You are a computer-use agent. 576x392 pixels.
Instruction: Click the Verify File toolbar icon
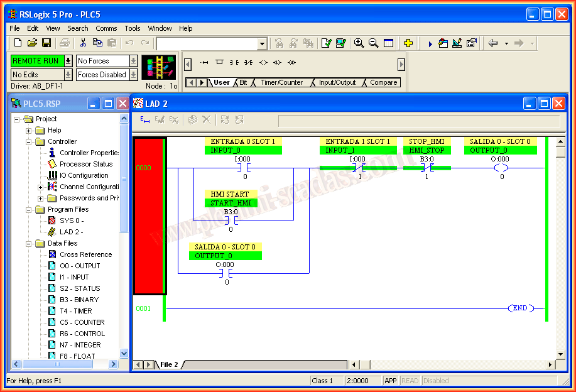[x=326, y=43]
